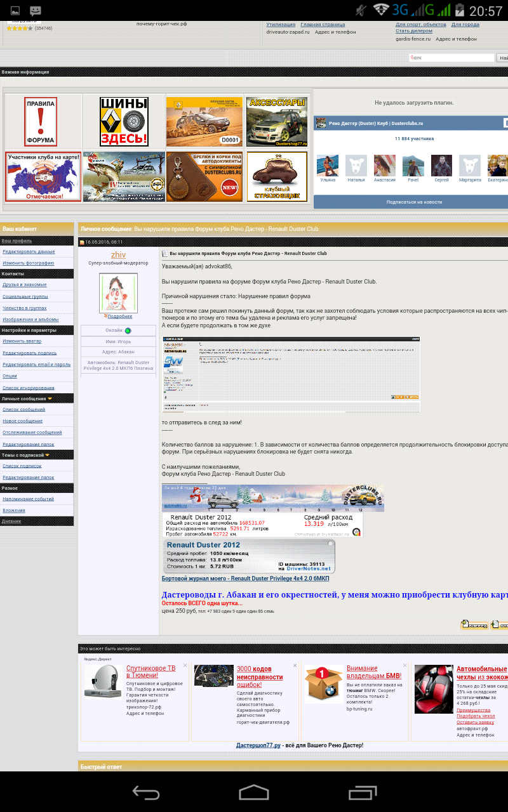
Task: Collapse the Личные сообщения section
Action: (50, 399)
